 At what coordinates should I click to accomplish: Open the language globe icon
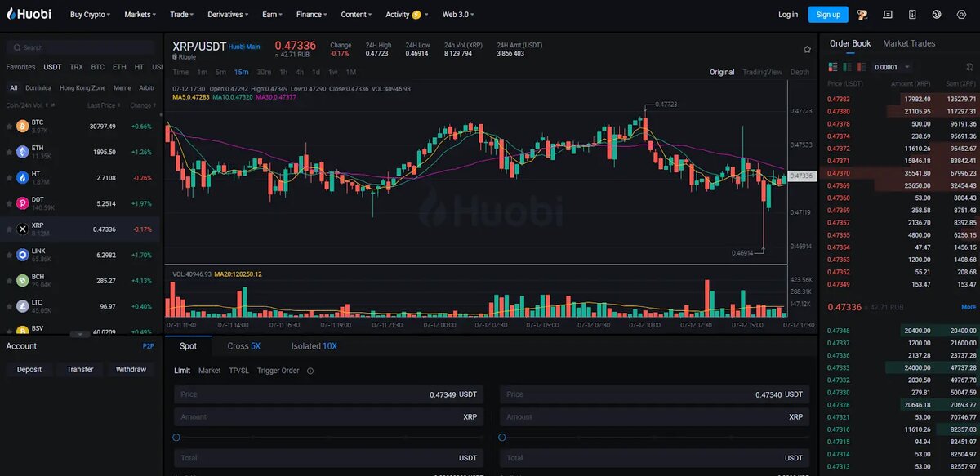coord(937,14)
